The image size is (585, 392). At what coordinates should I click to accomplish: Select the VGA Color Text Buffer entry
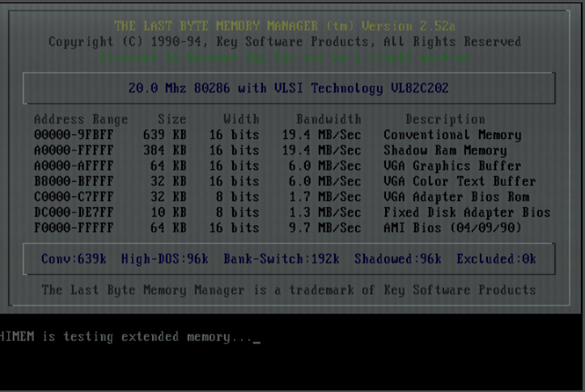point(460,181)
